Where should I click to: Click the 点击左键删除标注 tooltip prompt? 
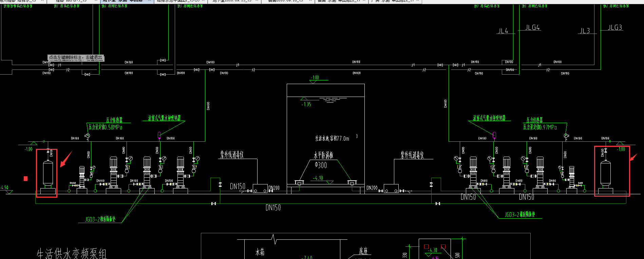pos(76,58)
